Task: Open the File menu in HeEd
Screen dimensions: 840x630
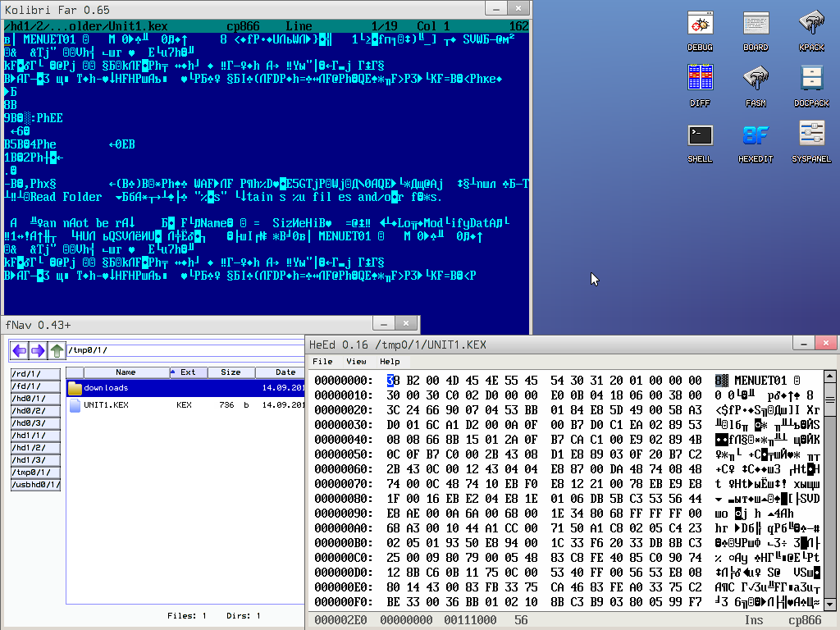Action: click(x=322, y=361)
